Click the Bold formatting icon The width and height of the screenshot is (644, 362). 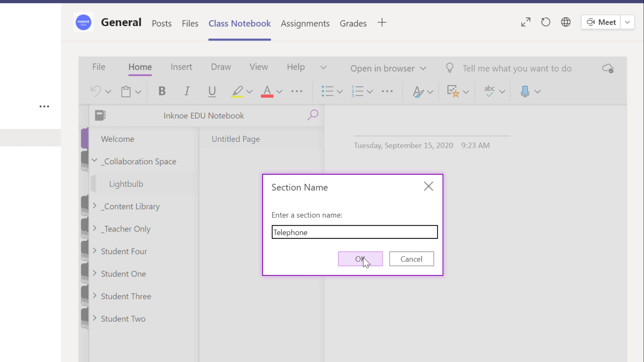[162, 91]
